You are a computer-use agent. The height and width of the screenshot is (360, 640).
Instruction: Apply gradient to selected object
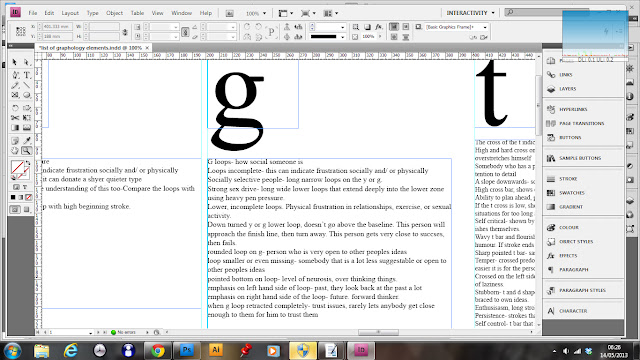21,197
